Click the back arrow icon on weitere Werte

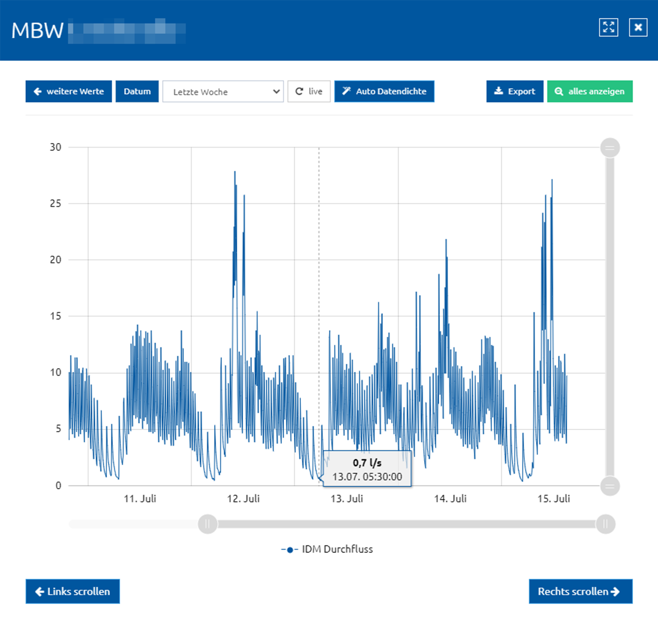tap(38, 91)
